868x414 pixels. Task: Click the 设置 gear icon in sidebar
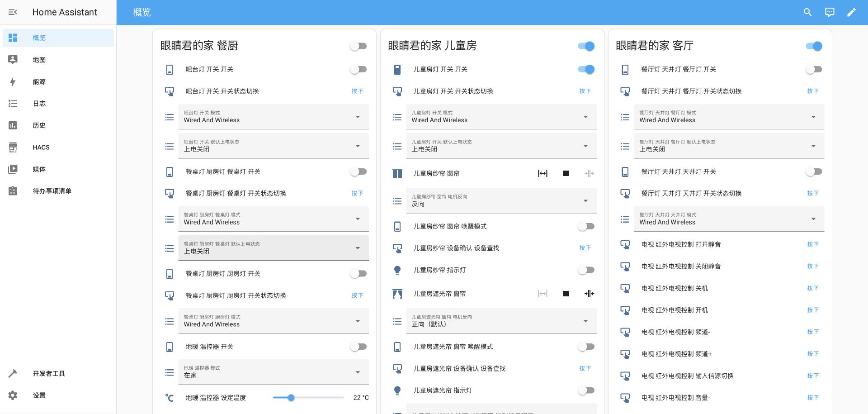tap(13, 395)
